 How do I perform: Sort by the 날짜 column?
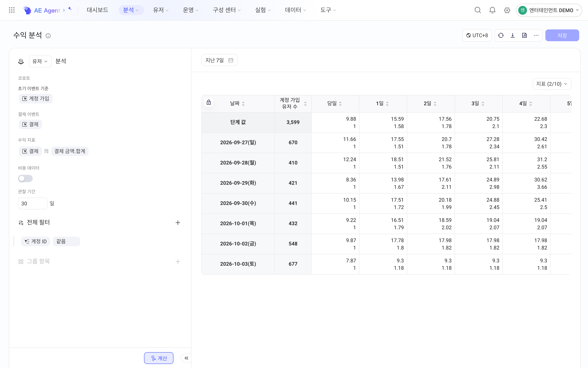[243, 103]
